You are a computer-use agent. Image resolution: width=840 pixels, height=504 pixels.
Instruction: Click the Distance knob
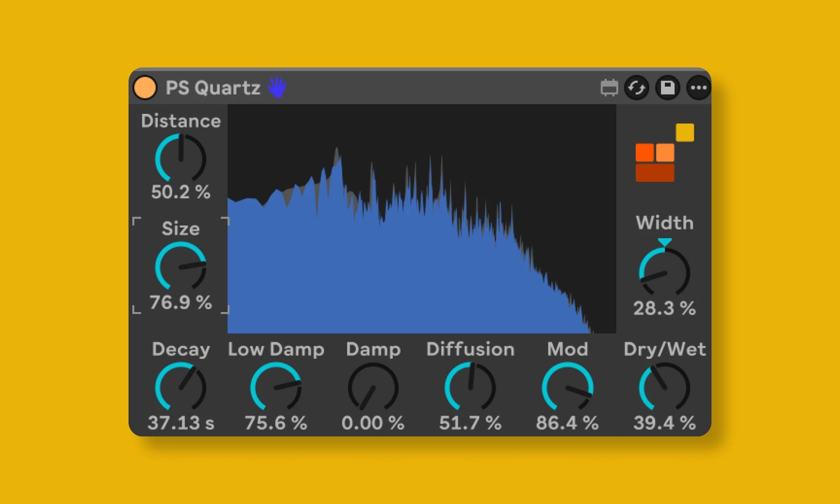click(x=181, y=159)
